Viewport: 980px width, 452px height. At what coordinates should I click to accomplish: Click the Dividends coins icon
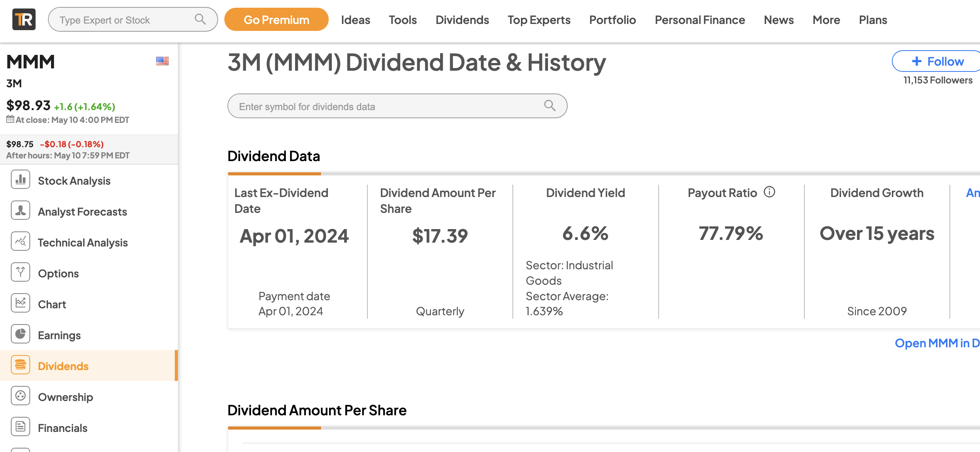coord(20,365)
